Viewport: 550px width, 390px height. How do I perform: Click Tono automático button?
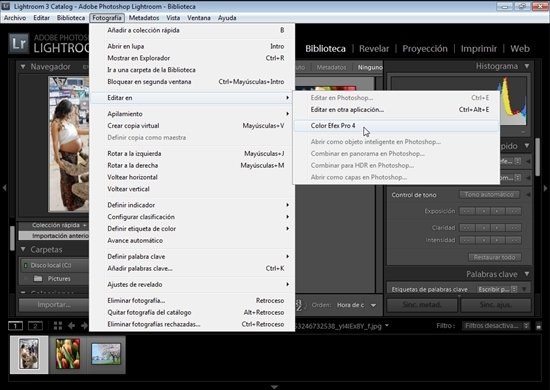click(489, 195)
